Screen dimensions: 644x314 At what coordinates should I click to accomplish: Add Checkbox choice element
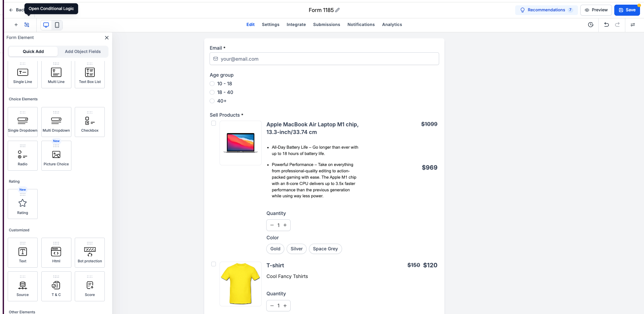click(90, 122)
